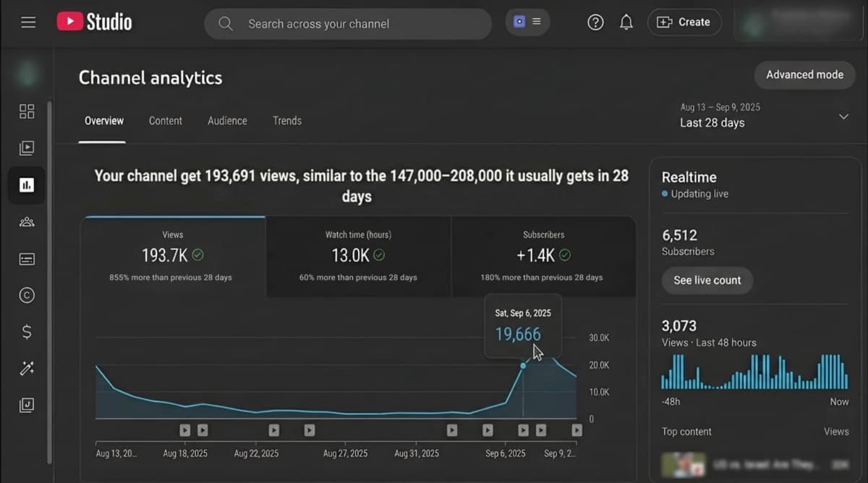Image resolution: width=868 pixels, height=483 pixels.
Task: Open the Customization magic wand icon
Action: click(27, 369)
